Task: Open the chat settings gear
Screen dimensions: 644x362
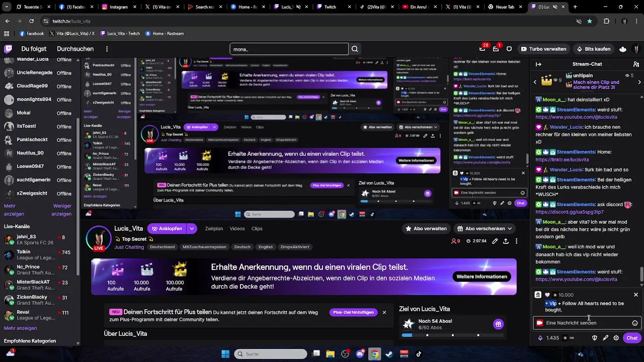Action: pos(616,338)
